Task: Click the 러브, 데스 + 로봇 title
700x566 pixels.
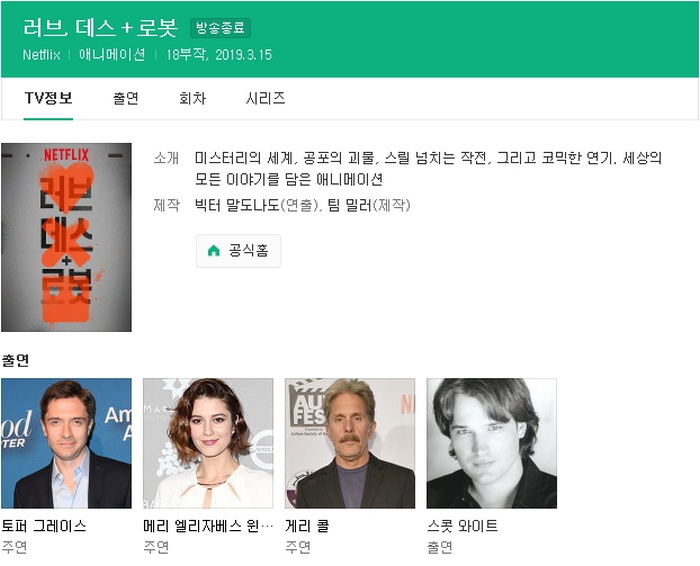Action: tap(100, 28)
